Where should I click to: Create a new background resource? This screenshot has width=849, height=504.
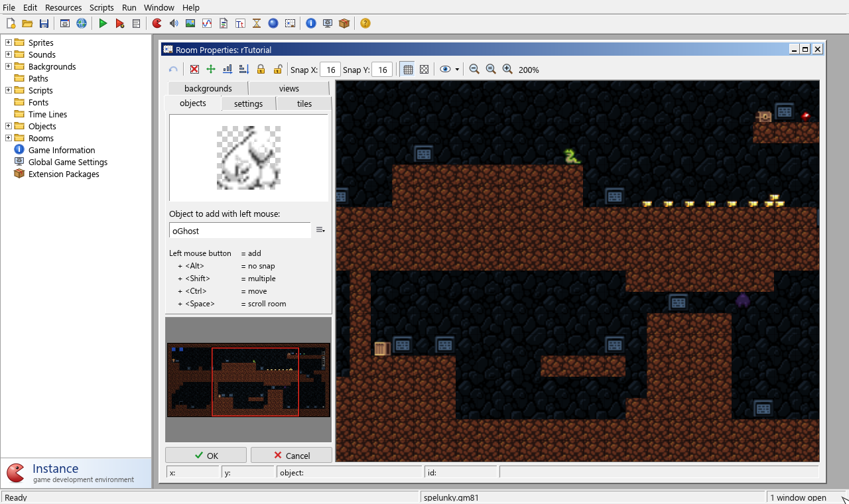click(190, 23)
